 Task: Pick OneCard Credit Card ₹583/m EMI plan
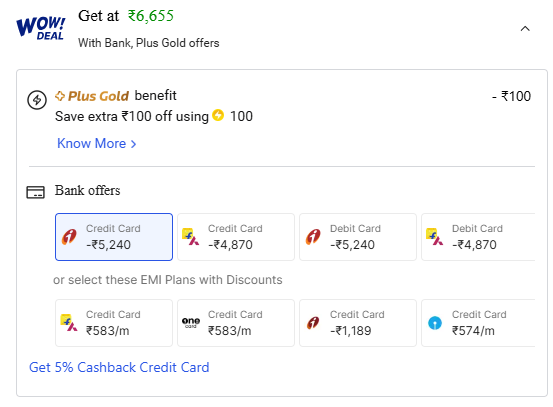click(236, 323)
